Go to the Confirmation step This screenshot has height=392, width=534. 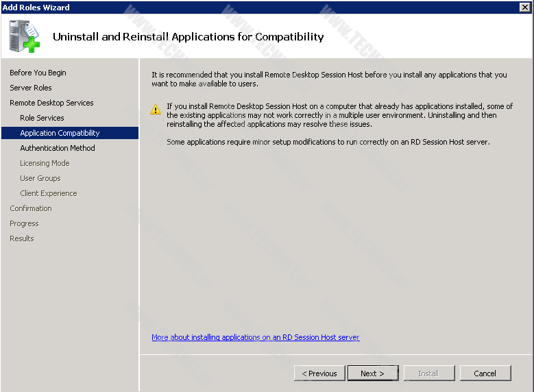point(31,208)
